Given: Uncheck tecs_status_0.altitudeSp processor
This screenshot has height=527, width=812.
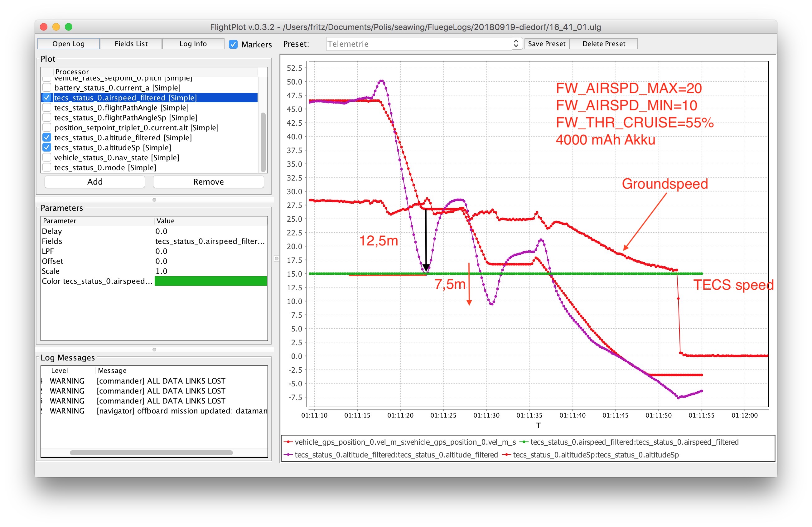Looking at the screenshot, I should [x=47, y=147].
